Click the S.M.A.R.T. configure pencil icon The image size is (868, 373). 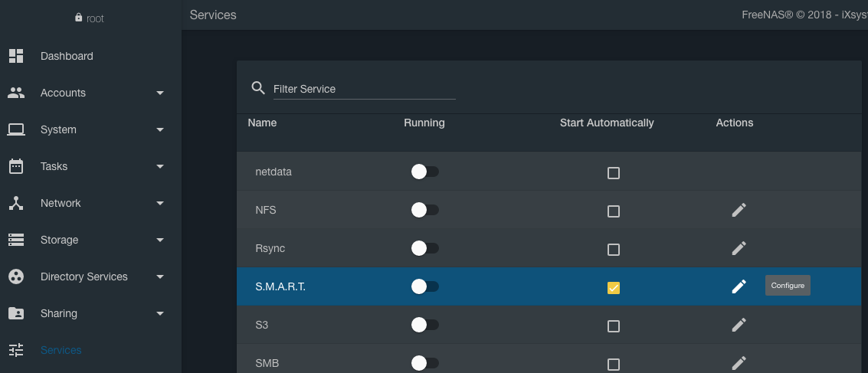click(x=739, y=286)
